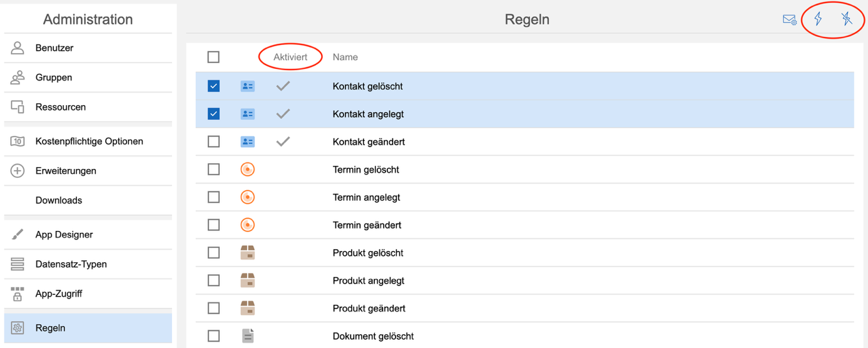Click the Regeln gear icon in sidebar
The width and height of the screenshot is (868, 348).
point(18,328)
